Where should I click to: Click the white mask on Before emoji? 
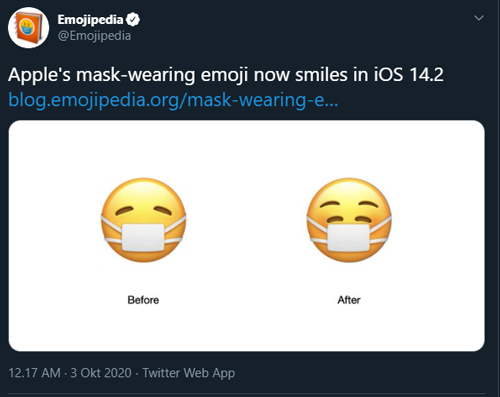coord(143,237)
